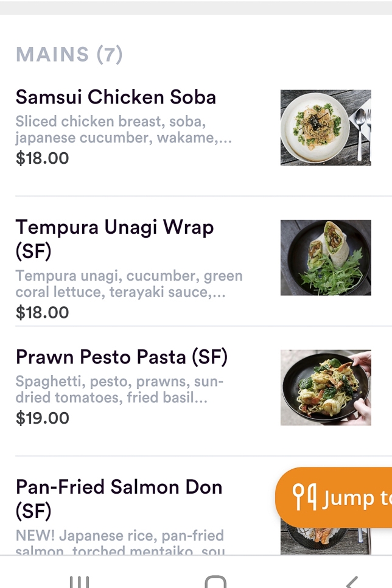
Task: Tap the MAINS (7) section header
Action: 69,55
